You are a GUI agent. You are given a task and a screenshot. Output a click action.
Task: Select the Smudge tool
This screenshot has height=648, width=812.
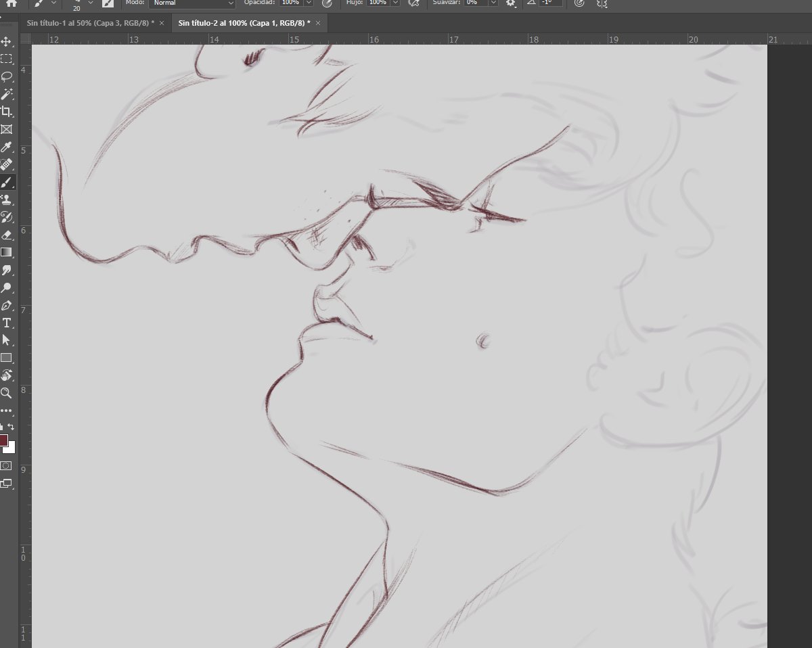coord(7,270)
